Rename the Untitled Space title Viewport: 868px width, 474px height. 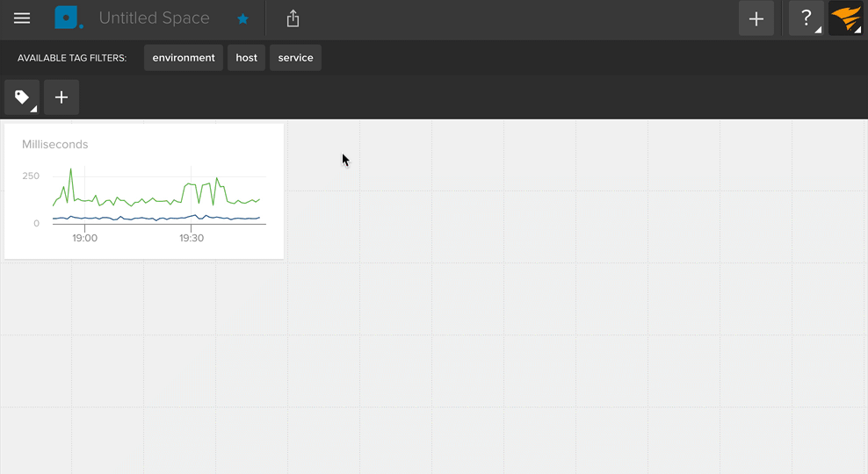coord(155,18)
